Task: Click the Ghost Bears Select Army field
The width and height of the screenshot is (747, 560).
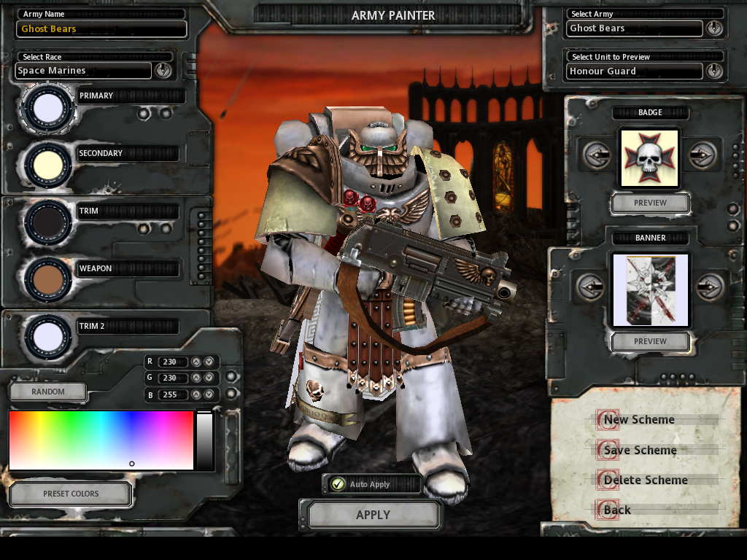Action: (x=634, y=28)
